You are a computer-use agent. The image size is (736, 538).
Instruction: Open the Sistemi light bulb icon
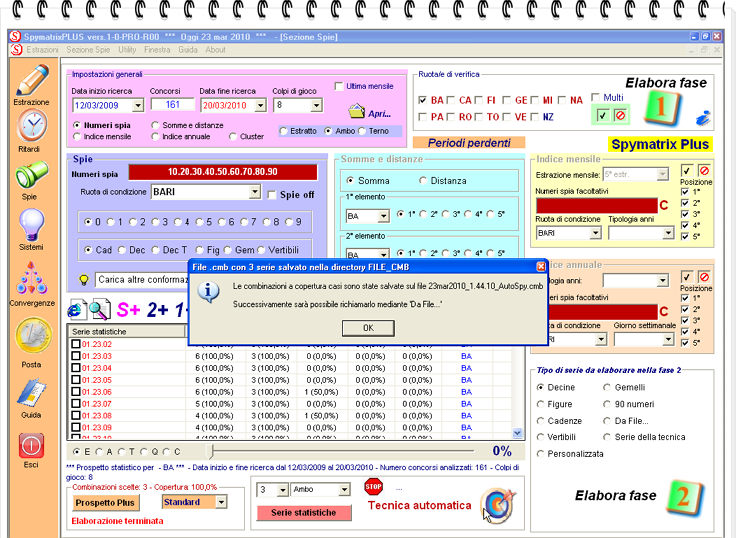coord(31,225)
